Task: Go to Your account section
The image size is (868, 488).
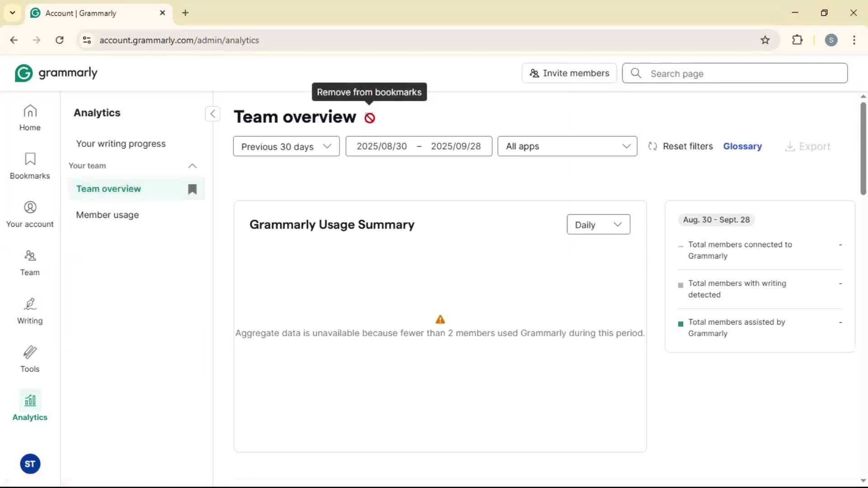Action: [x=30, y=214]
